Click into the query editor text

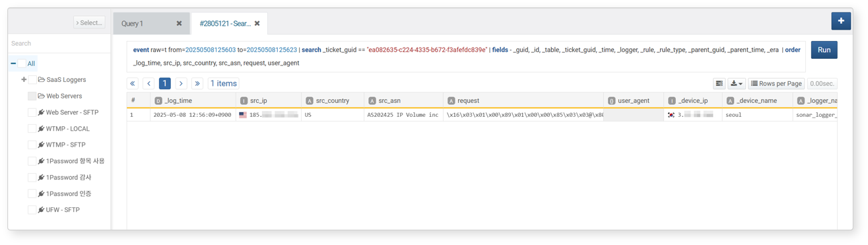466,56
